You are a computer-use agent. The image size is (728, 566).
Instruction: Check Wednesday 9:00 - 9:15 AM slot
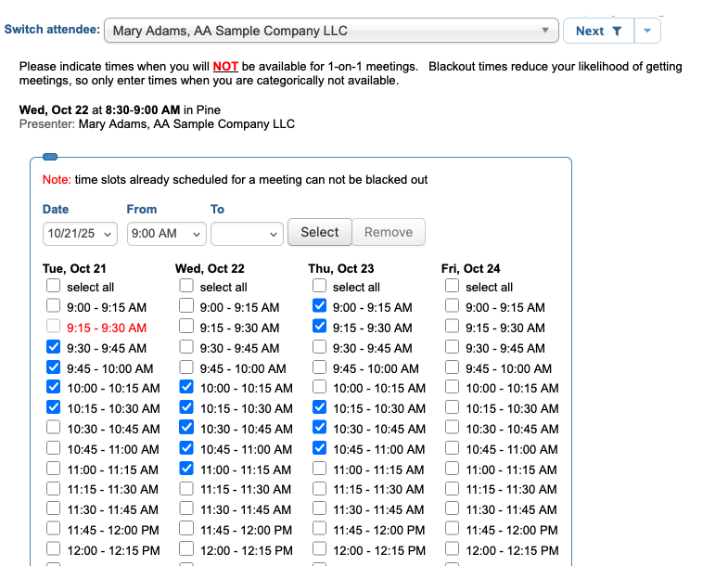click(186, 306)
